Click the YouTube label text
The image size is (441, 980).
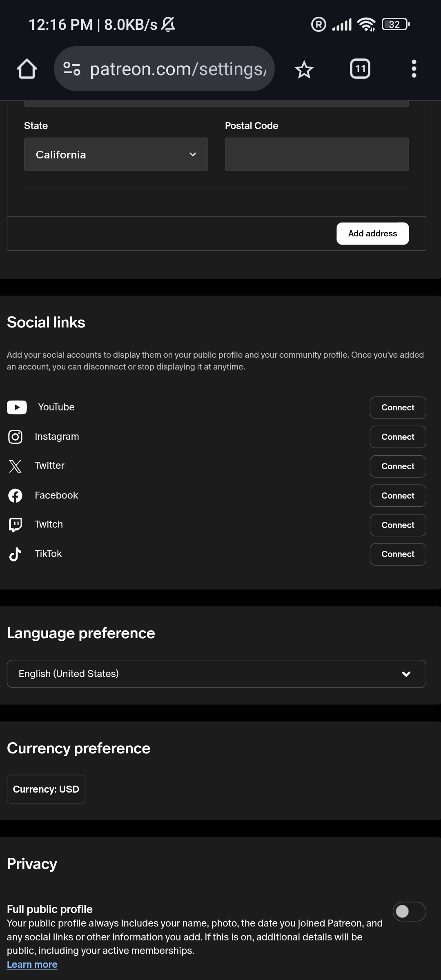[x=56, y=407]
